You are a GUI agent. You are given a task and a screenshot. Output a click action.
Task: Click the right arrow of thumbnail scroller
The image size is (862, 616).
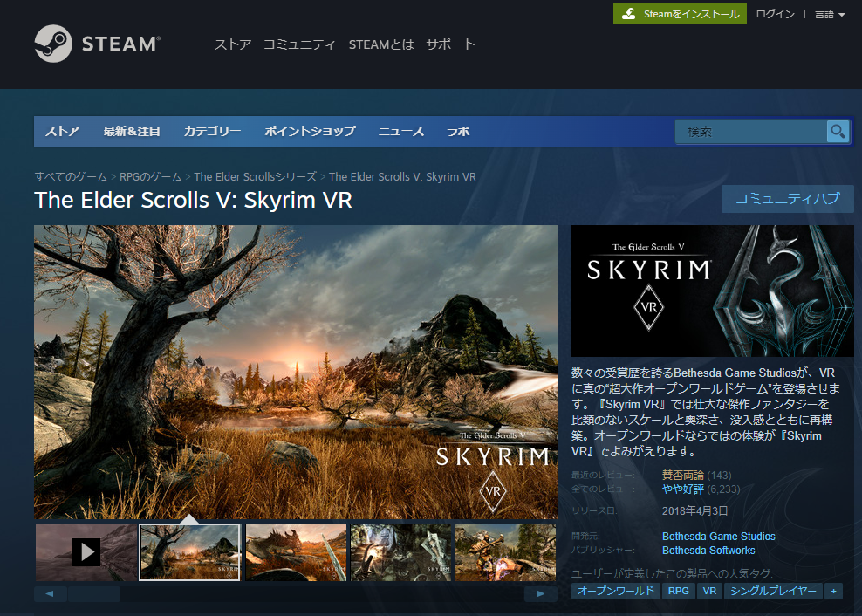541,593
